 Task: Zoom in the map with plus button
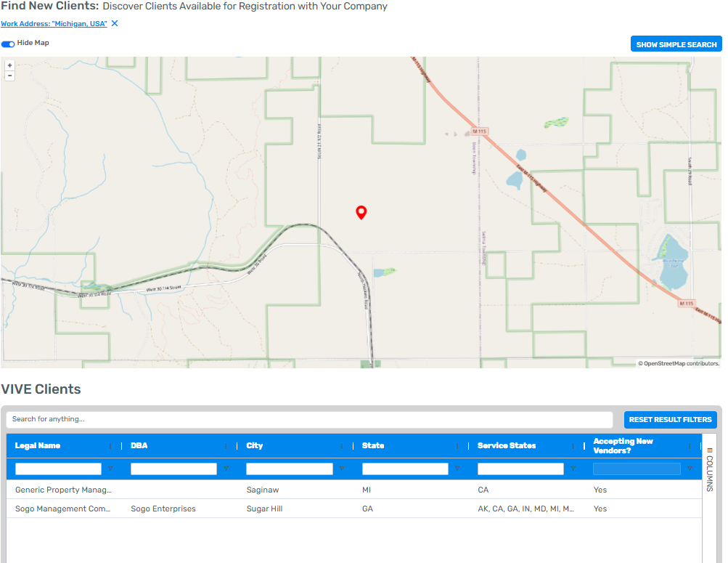9,65
